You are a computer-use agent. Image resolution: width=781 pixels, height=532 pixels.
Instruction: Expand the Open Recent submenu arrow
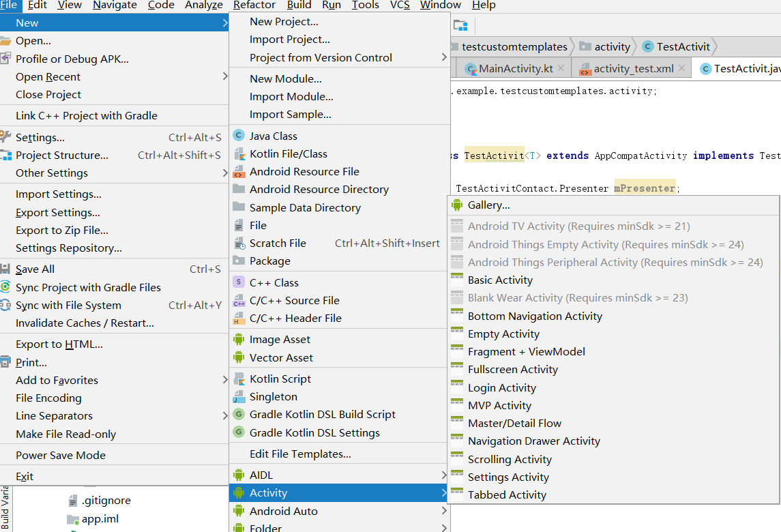224,76
